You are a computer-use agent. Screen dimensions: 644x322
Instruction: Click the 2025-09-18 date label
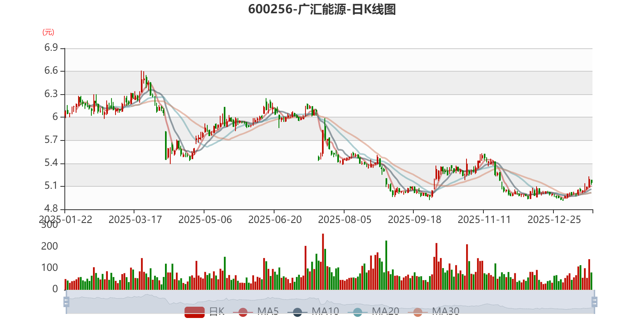[415, 220]
